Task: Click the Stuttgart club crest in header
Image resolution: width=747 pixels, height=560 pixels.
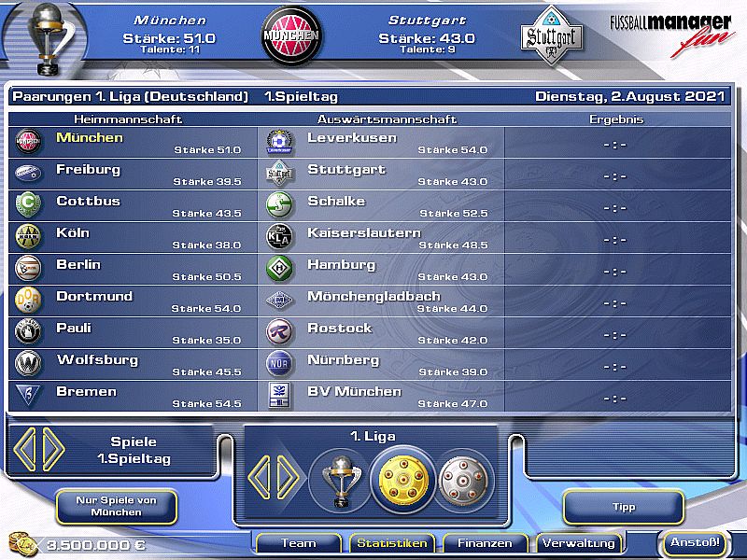Action: [552, 35]
